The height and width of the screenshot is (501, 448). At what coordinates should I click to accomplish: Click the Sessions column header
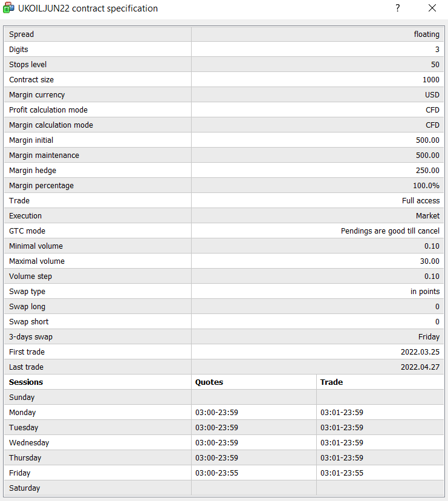[26, 382]
